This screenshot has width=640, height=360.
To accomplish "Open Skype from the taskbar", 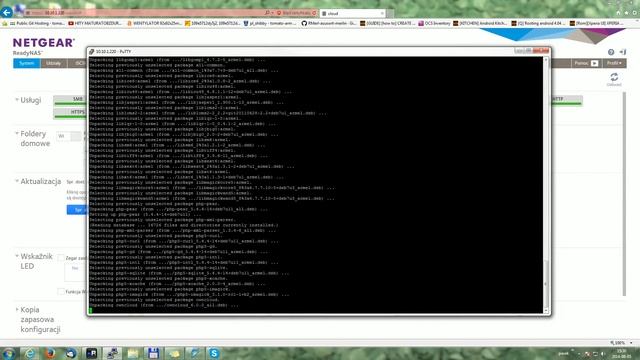I will (214, 353).
